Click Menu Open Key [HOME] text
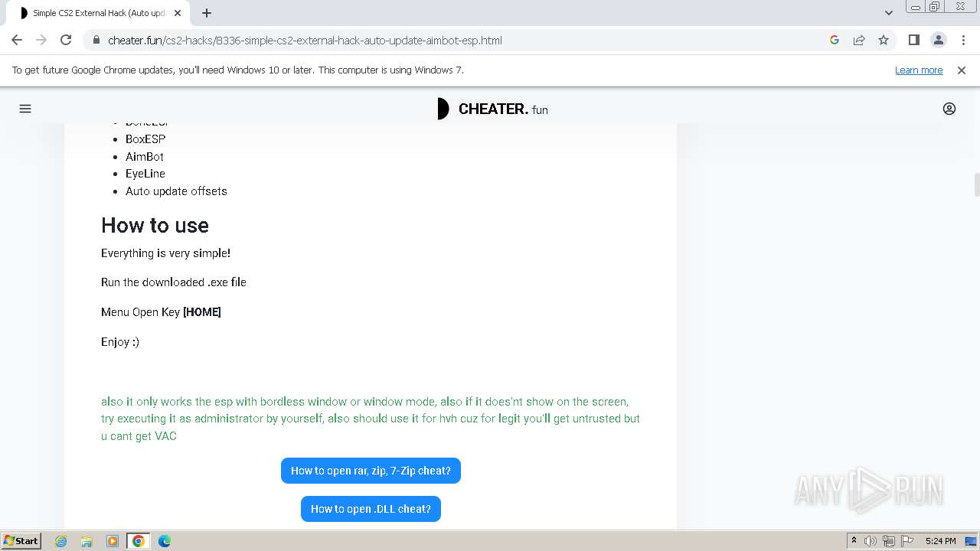Screen dimensions: 980x551 (x=161, y=312)
